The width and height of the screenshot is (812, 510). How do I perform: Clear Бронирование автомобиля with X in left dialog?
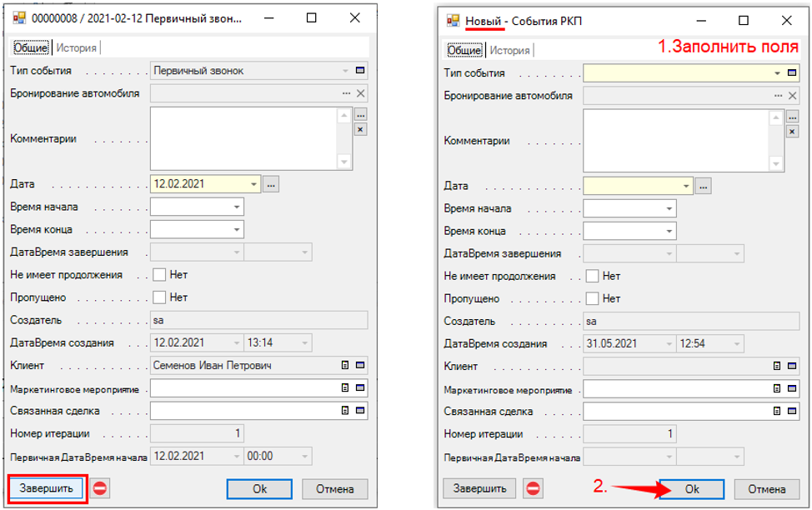[x=360, y=94]
